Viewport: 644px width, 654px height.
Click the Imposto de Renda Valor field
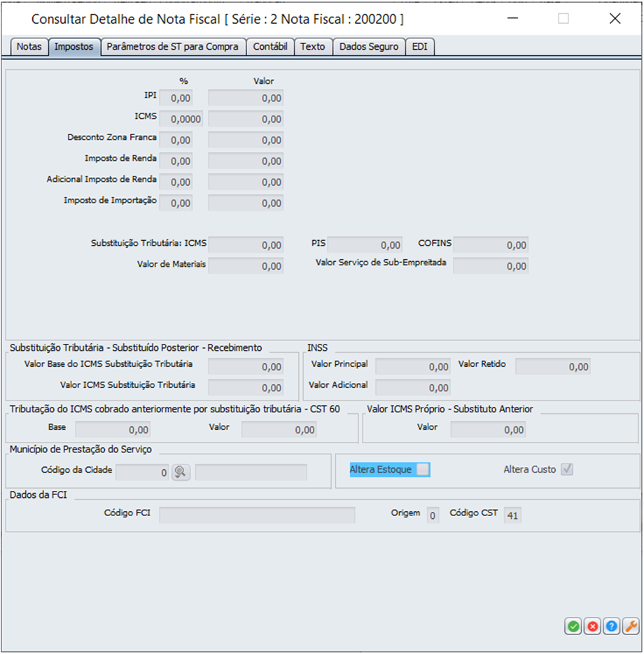[246, 161]
